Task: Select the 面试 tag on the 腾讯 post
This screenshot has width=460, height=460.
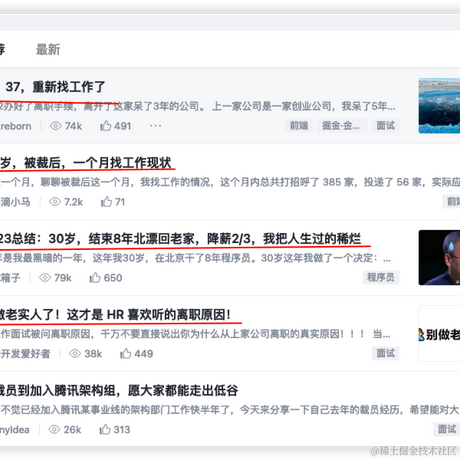Action: tap(447, 429)
